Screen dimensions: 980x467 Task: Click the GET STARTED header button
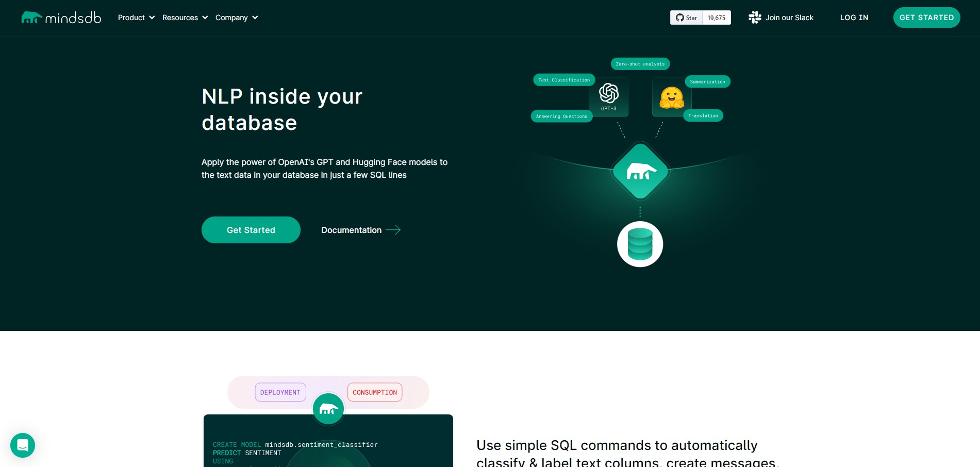click(x=926, y=18)
